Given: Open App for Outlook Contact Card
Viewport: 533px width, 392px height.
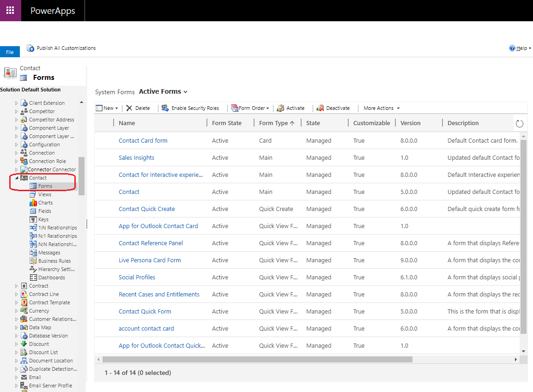Looking at the screenshot, I should pos(158,226).
